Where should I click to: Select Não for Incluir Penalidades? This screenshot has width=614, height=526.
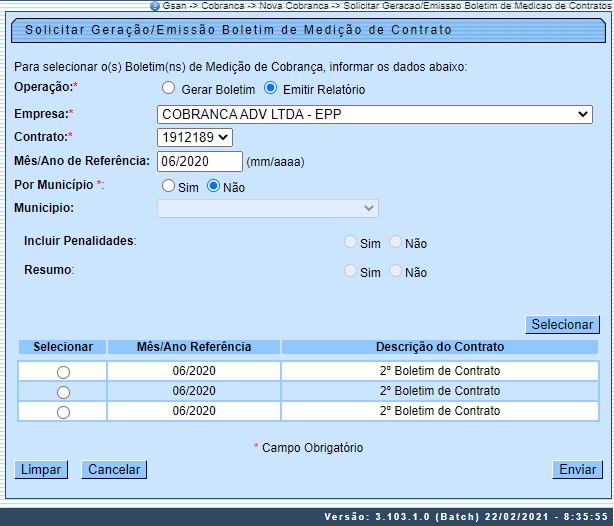pyautogui.click(x=396, y=242)
